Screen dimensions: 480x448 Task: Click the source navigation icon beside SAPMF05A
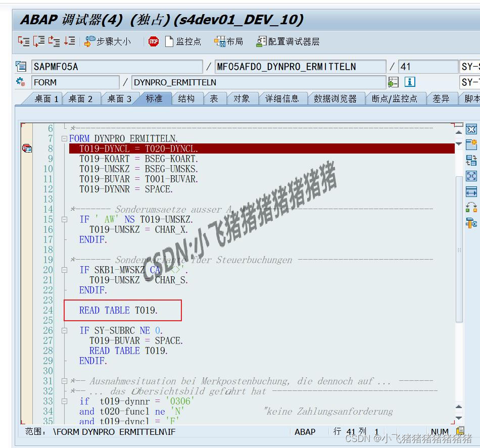[x=21, y=66]
